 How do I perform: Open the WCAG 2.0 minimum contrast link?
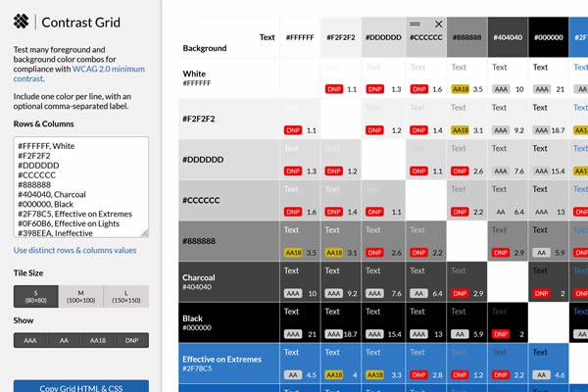tap(79, 73)
